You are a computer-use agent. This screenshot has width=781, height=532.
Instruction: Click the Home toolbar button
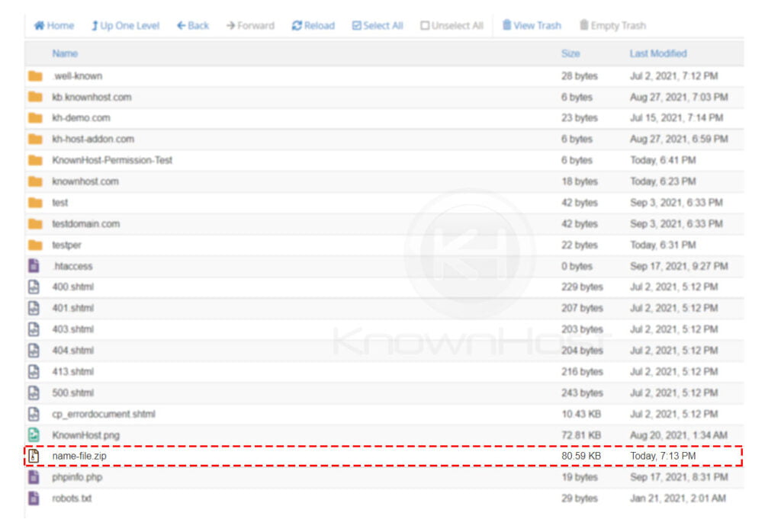pos(54,25)
